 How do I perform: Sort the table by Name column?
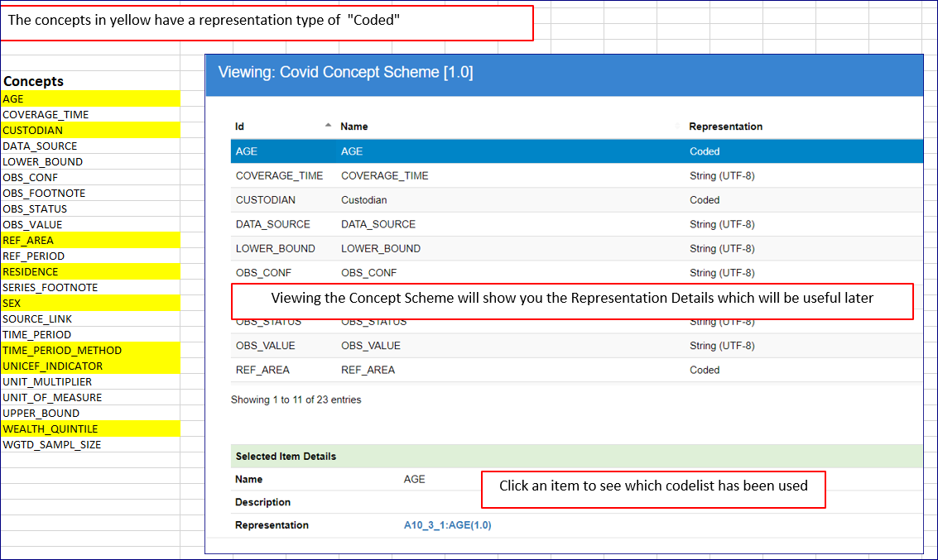tap(354, 127)
